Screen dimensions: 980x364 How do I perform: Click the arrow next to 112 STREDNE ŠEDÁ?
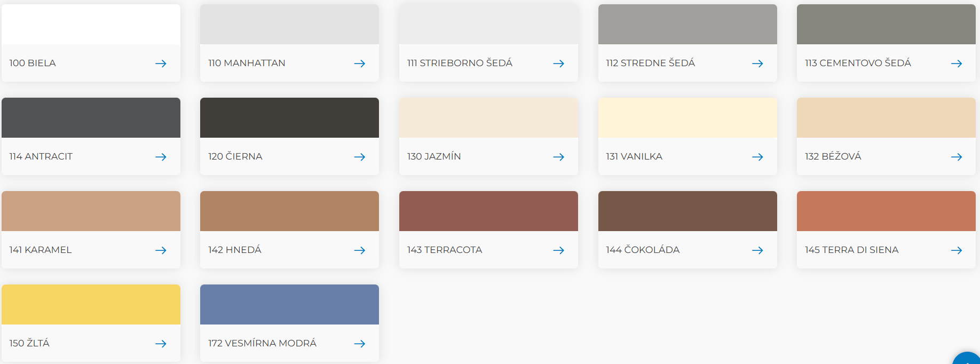pyautogui.click(x=757, y=64)
